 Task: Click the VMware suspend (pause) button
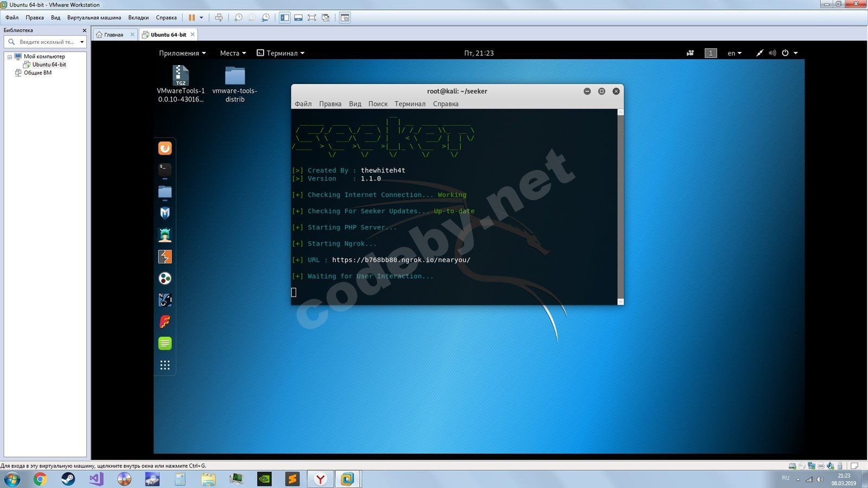[x=192, y=17]
